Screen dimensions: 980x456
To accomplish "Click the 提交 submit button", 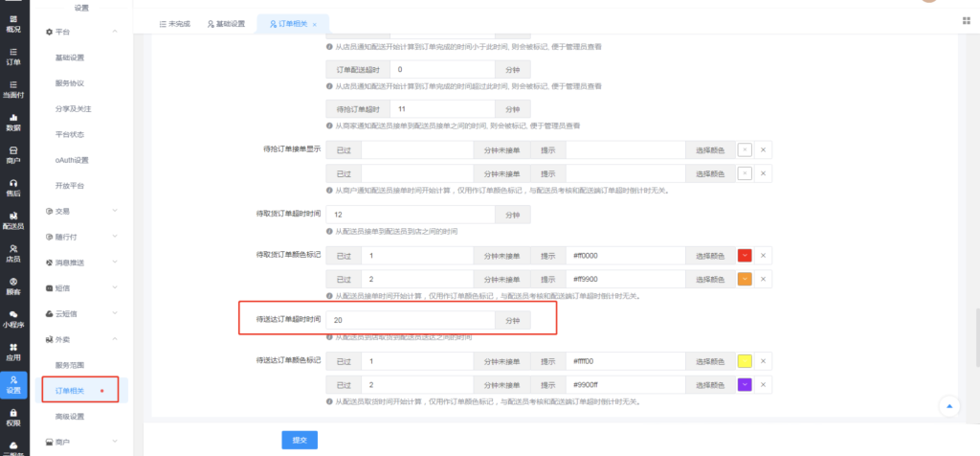I will tap(299, 439).
